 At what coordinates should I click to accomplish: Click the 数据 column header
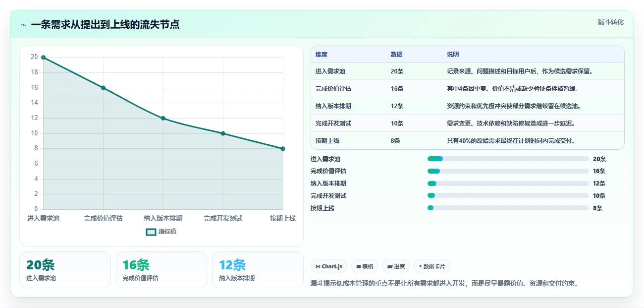click(x=397, y=55)
